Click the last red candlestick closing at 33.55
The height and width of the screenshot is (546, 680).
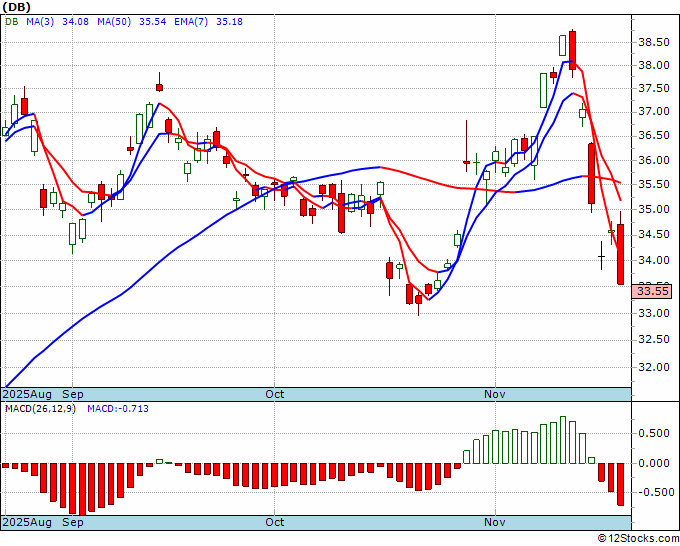(621, 254)
